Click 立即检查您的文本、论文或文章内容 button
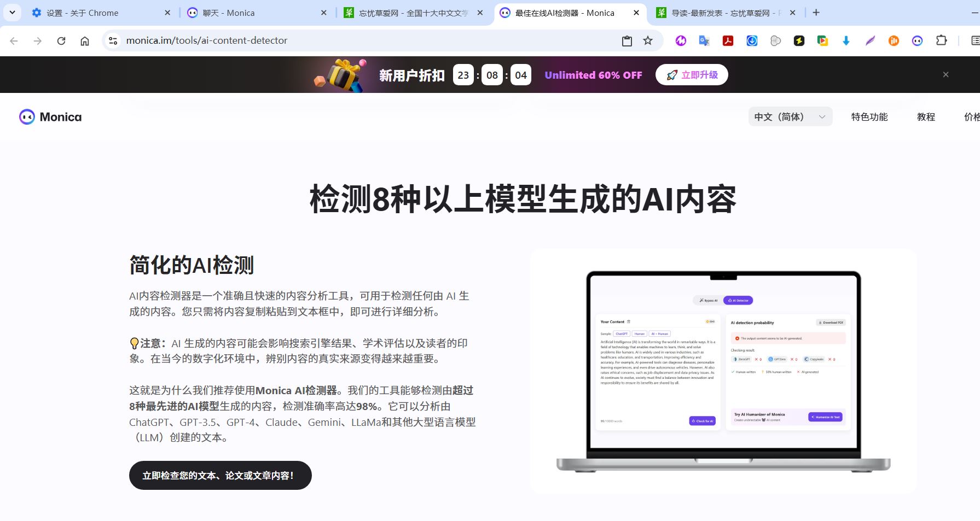This screenshot has width=980, height=521. 221,476
